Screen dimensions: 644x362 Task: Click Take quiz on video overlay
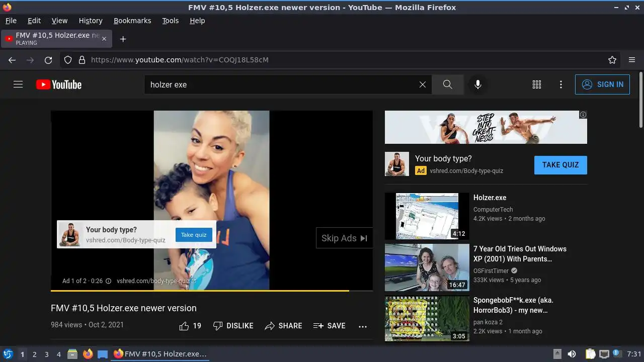click(194, 235)
